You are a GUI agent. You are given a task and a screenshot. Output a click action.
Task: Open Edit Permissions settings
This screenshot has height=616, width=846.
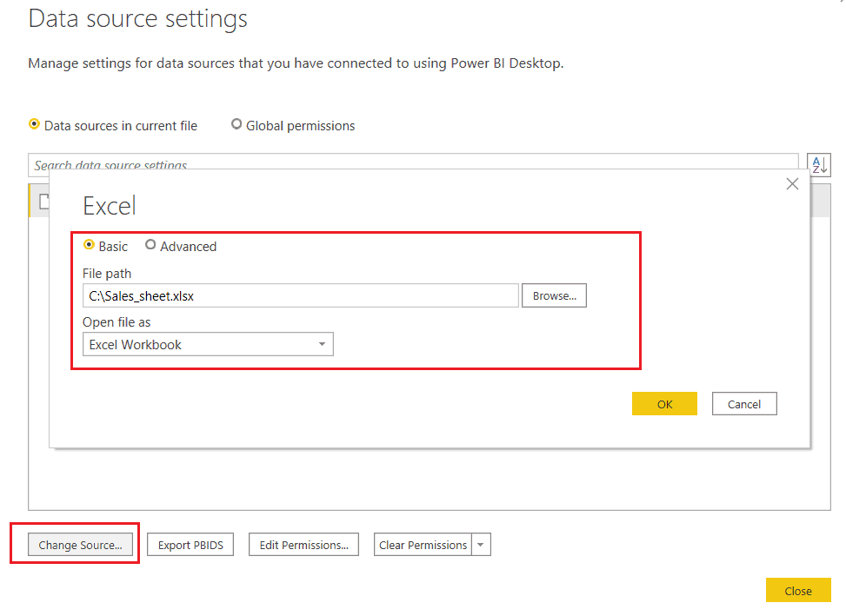[x=303, y=545]
